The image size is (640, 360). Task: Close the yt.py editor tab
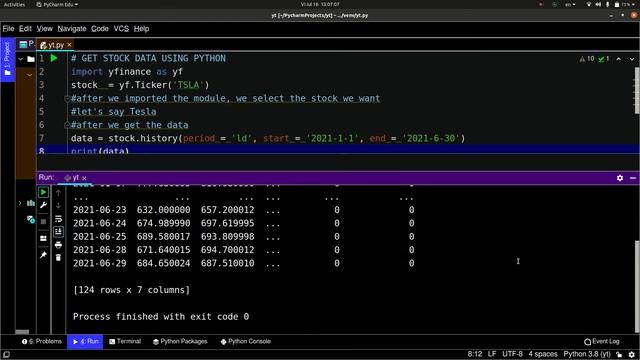coord(69,44)
